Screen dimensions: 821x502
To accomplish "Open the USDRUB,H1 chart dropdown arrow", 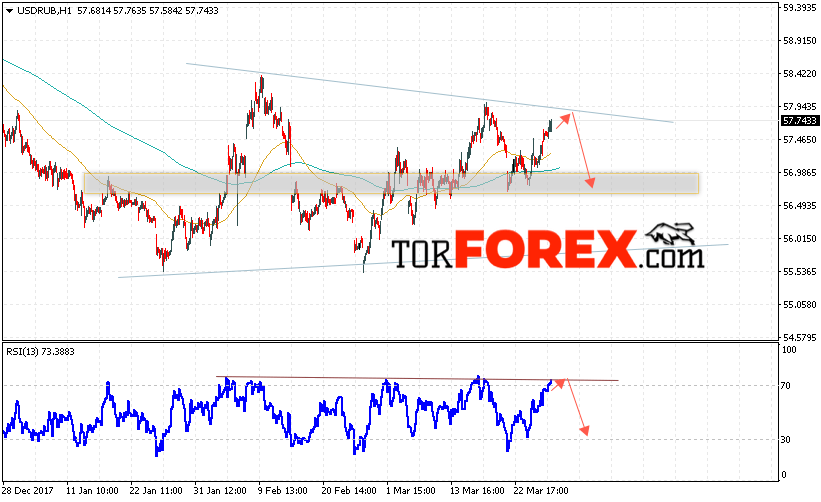I will point(9,10).
